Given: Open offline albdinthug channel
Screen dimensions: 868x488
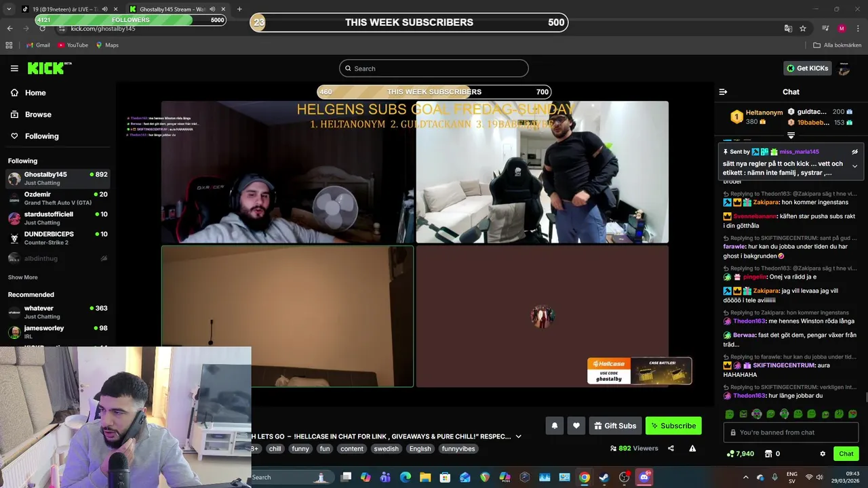Looking at the screenshot, I should pyautogui.click(x=58, y=258).
